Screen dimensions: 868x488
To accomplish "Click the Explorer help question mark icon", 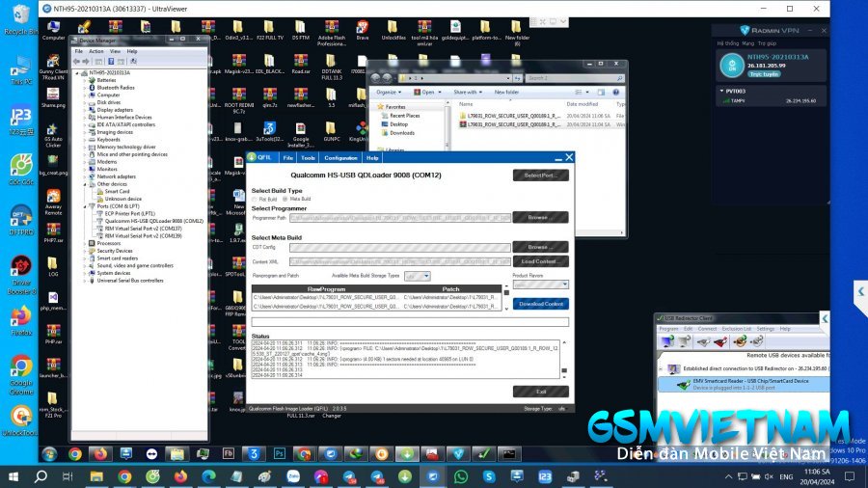I will coord(615,93).
